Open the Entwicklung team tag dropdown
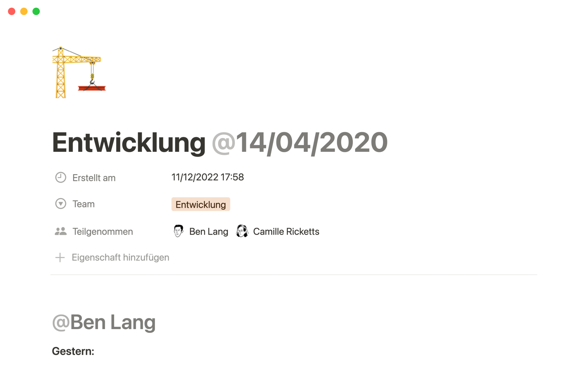Viewport: 588px width, 368px height. coord(201,205)
